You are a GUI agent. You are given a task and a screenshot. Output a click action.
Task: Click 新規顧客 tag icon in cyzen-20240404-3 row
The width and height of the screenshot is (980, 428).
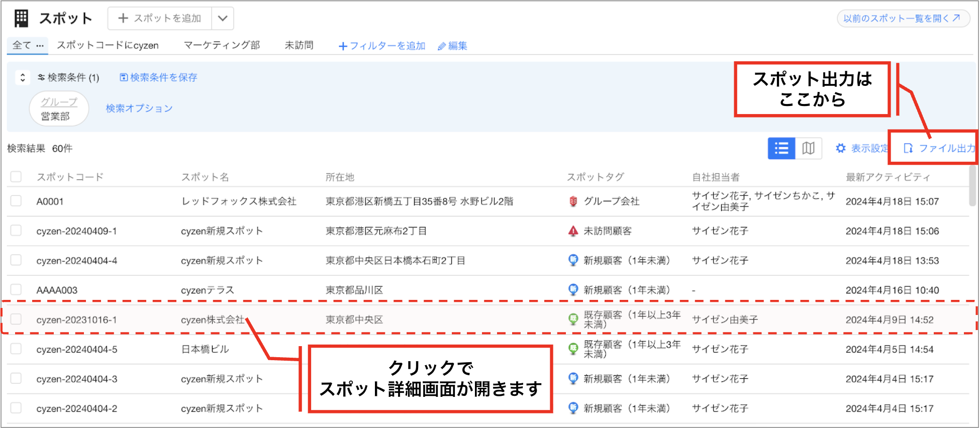[573, 379]
